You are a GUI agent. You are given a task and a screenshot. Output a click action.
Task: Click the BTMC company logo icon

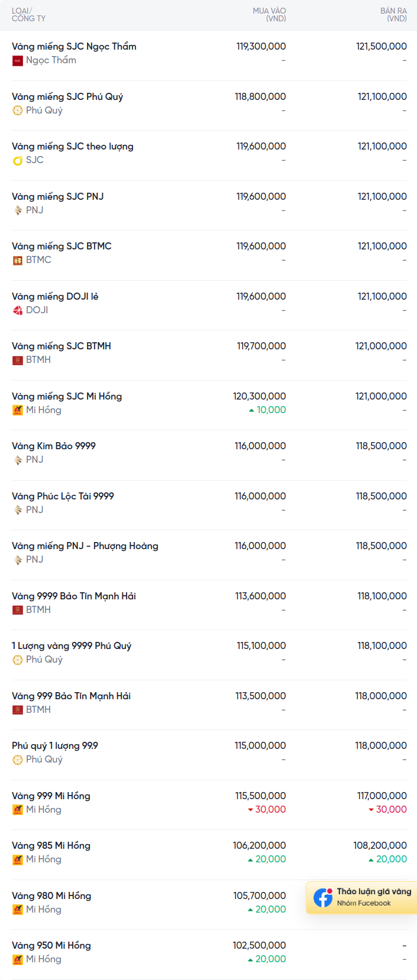(18, 260)
